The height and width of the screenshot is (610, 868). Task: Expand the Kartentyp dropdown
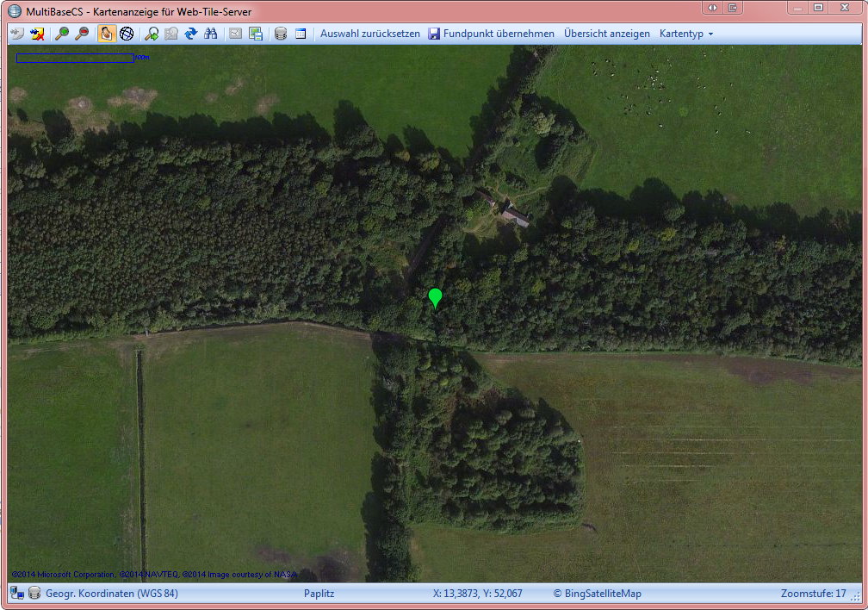click(x=685, y=34)
